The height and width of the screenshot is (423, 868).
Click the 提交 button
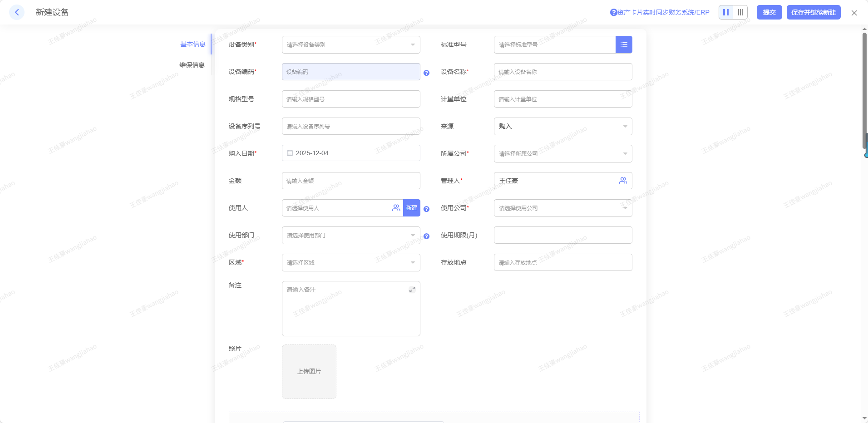click(769, 12)
